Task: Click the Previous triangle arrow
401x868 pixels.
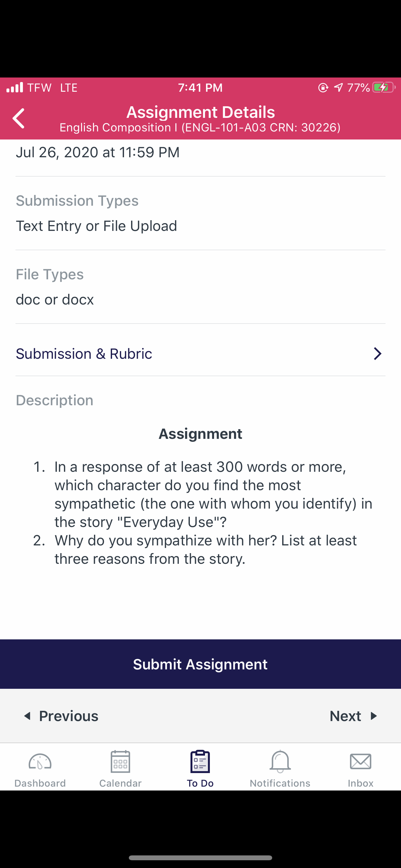Action: [28, 716]
